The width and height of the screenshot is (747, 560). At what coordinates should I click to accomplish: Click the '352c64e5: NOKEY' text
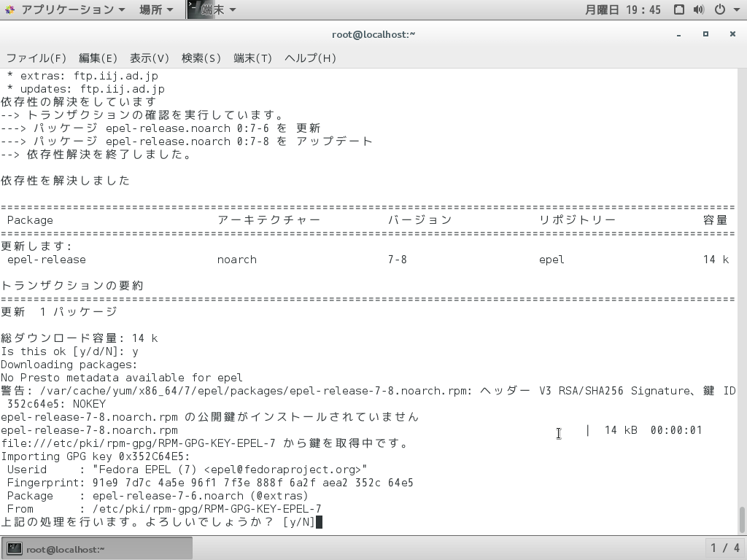(x=56, y=404)
